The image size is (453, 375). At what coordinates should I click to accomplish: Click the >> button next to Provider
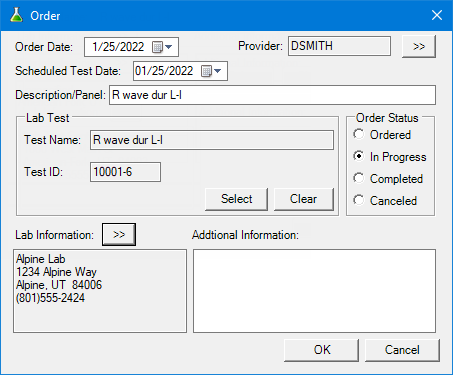click(419, 46)
